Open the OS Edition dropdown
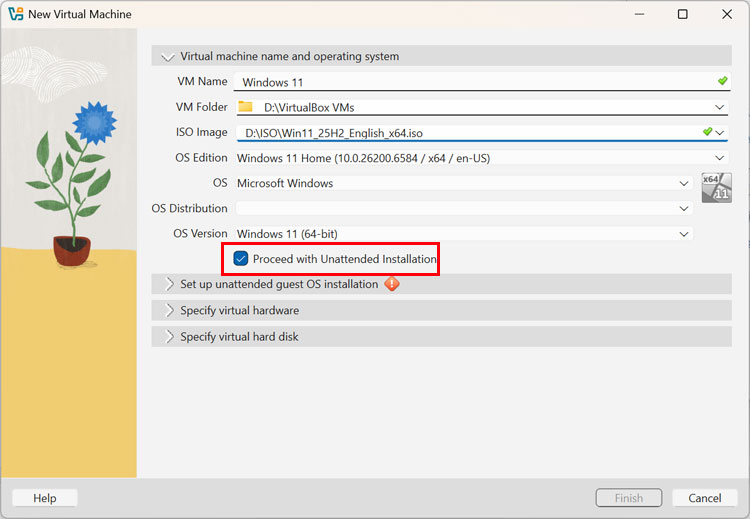The width and height of the screenshot is (750, 519). tap(719, 158)
